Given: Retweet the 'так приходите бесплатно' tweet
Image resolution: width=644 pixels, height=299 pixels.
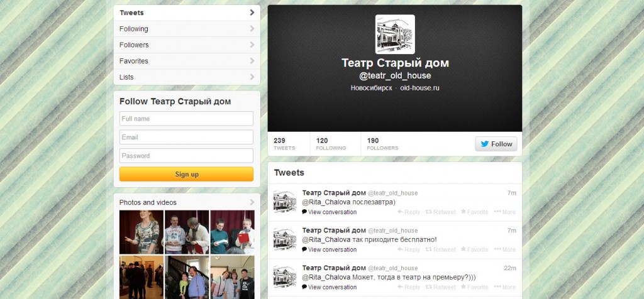Looking at the screenshot, I should (x=440, y=249).
